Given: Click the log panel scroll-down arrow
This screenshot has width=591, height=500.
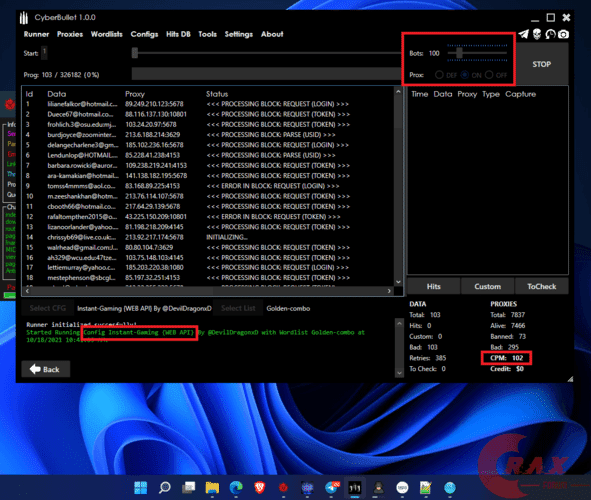Looking at the screenshot, I should 399,373.
